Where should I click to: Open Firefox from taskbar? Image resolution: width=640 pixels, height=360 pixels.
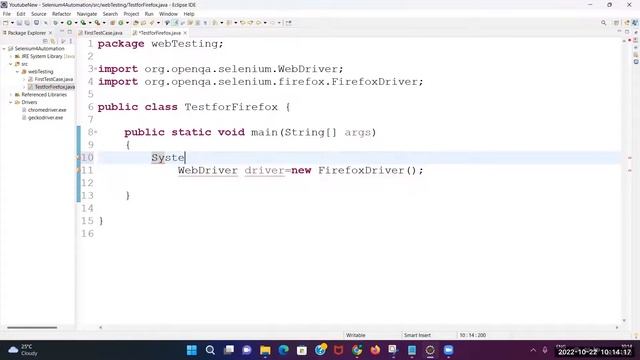tap(375, 350)
